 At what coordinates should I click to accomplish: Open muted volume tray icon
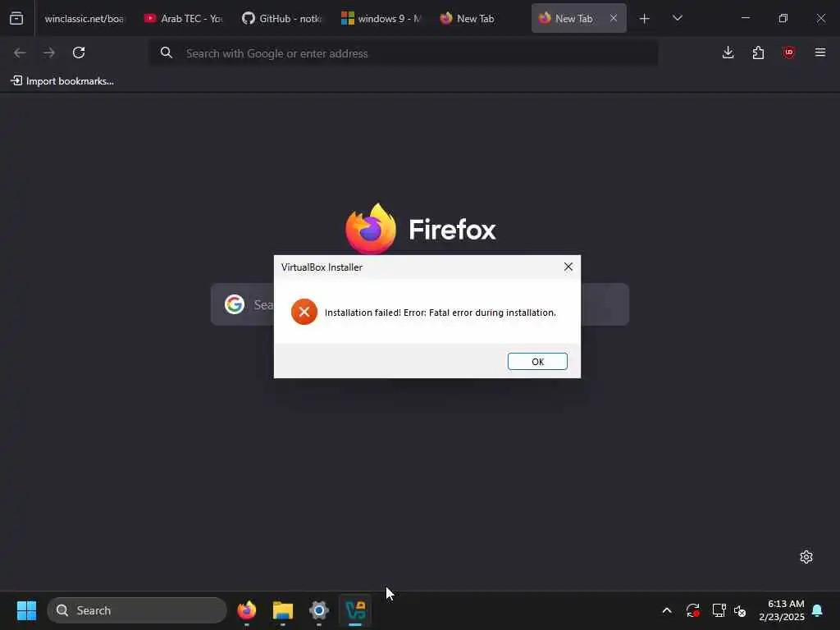[x=741, y=610]
